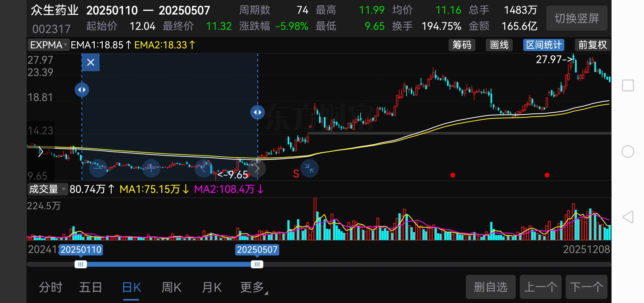
Task: Tap the zoom out minus icon
Action: pyautogui.click(x=98, y=168)
